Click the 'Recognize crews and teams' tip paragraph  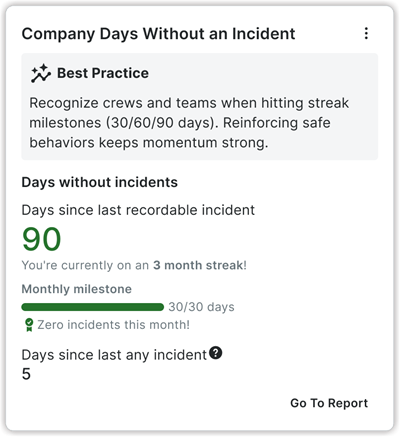[x=189, y=123]
